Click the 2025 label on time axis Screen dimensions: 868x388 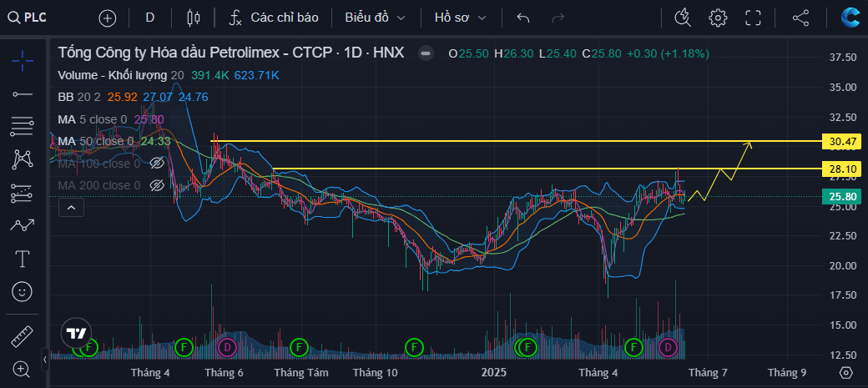tap(494, 372)
